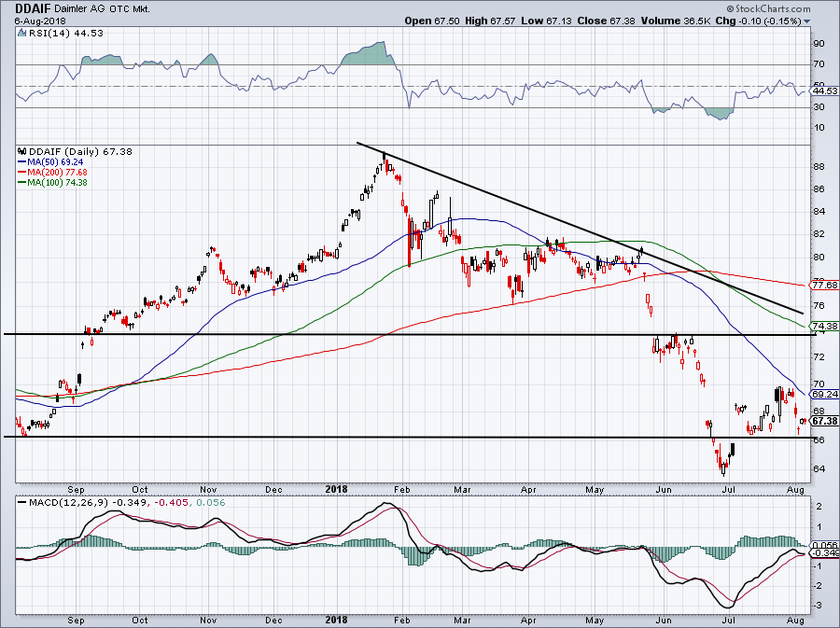Click the 69.24 price tag on right axis

point(824,394)
